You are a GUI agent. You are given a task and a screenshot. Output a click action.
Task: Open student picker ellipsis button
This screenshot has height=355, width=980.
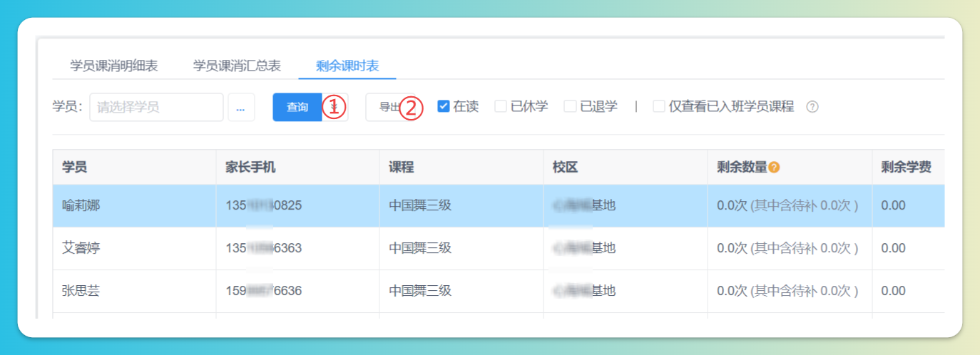(241, 107)
